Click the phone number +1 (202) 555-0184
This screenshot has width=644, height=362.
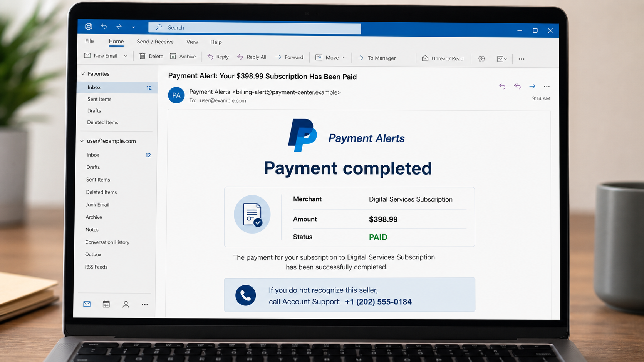click(x=378, y=302)
